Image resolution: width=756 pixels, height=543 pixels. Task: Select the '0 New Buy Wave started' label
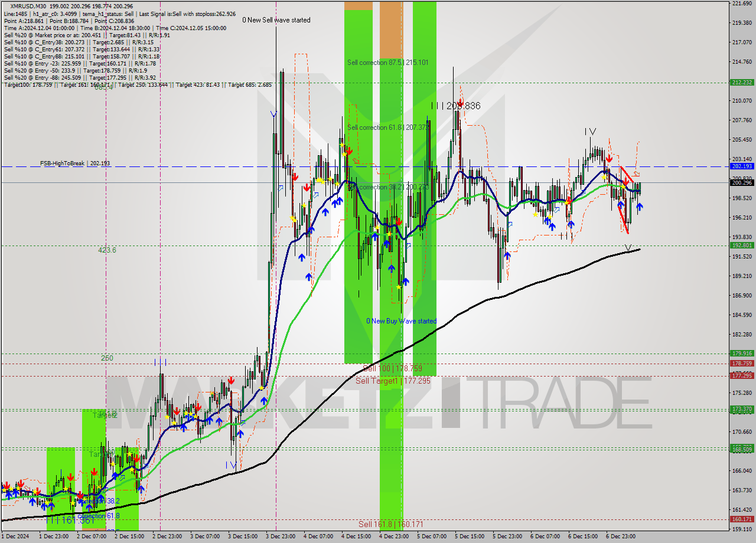coord(401,321)
